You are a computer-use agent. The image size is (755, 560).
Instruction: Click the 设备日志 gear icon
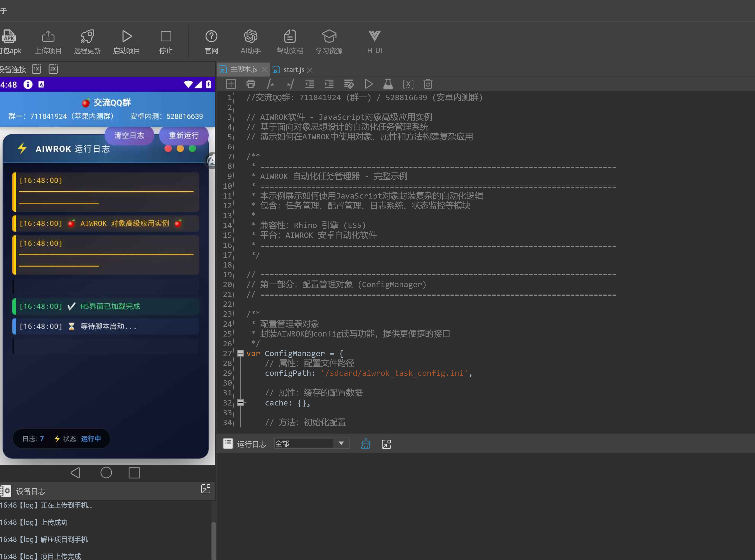6,491
